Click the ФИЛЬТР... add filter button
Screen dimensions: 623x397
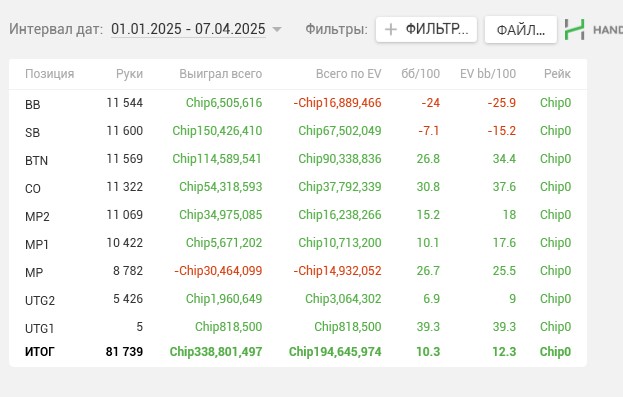click(426, 29)
